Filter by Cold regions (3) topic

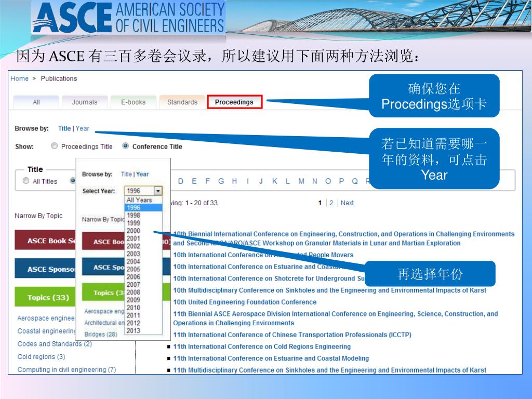coord(42,357)
